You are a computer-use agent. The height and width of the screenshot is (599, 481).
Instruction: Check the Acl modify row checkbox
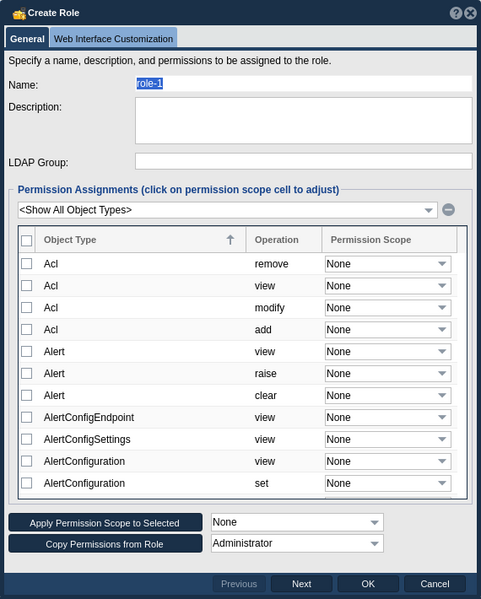pyautogui.click(x=26, y=308)
